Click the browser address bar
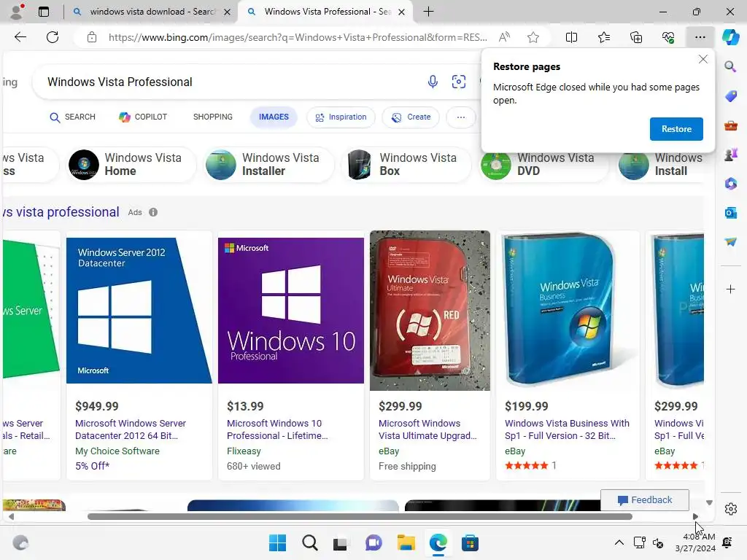Screen dimensions: 747x560 click(298, 37)
